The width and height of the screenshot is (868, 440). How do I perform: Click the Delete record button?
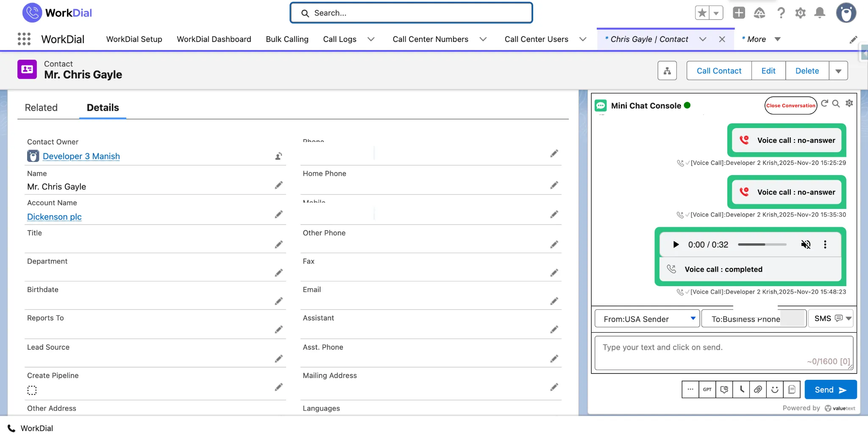(x=807, y=71)
